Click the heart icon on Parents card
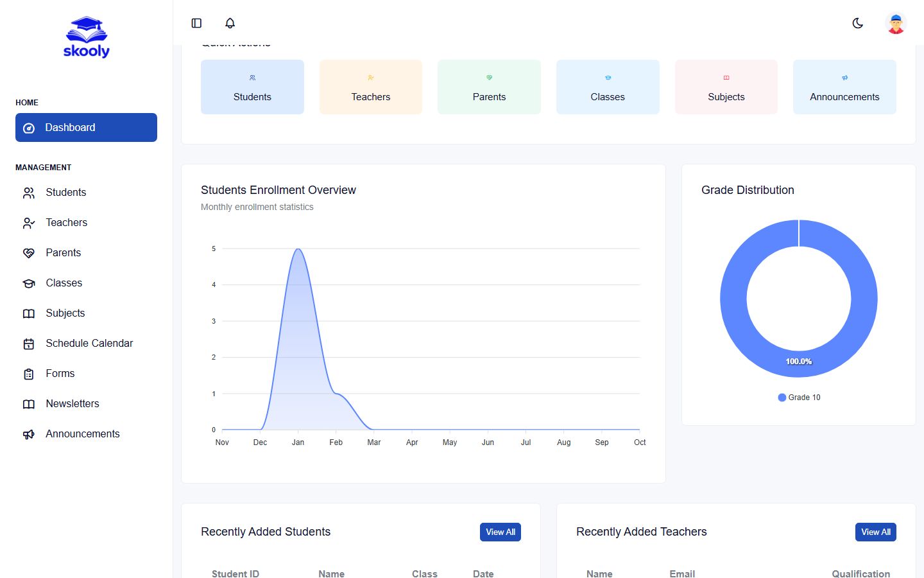This screenshot has width=924, height=578. (489, 78)
